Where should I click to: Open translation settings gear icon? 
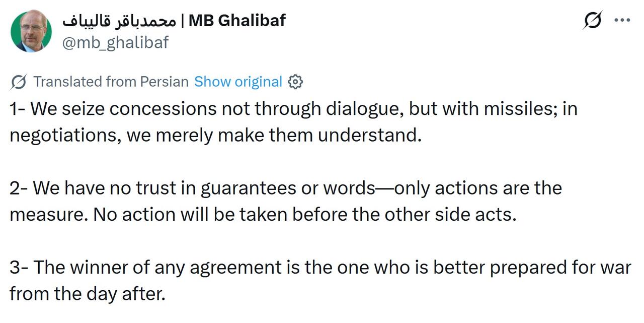pos(295,82)
